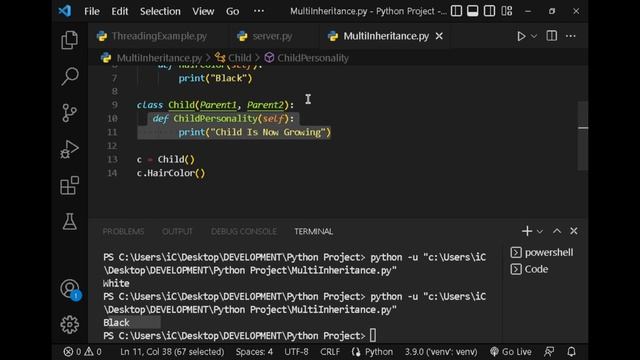This screenshot has width=640, height=360.
Task: Open the Search view in activity bar
Action: 69,76
